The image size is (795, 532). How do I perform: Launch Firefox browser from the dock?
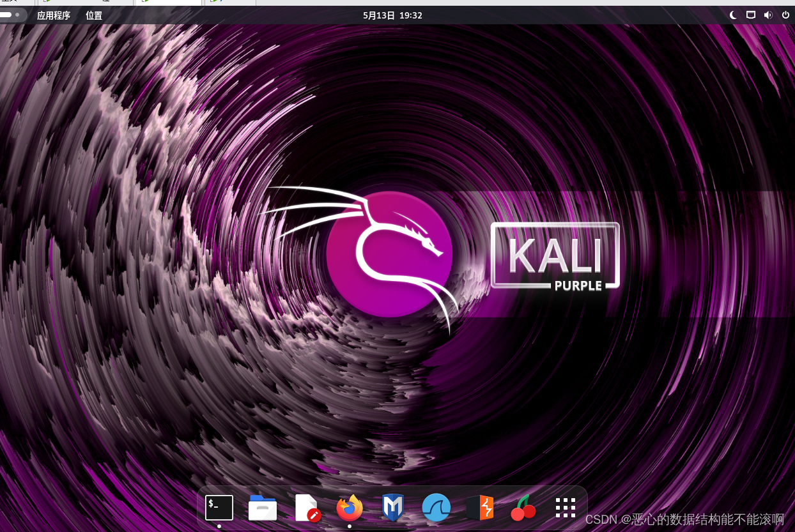pyautogui.click(x=350, y=508)
